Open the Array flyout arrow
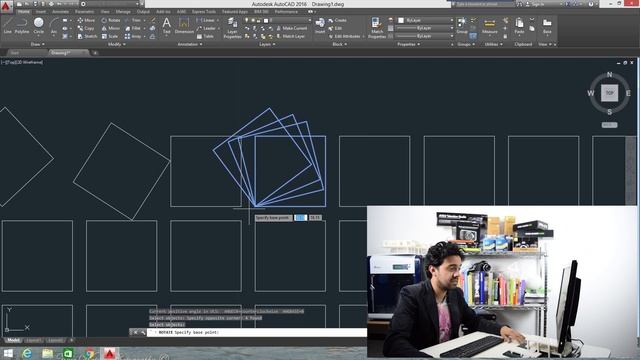 pyautogui.click(x=144, y=36)
